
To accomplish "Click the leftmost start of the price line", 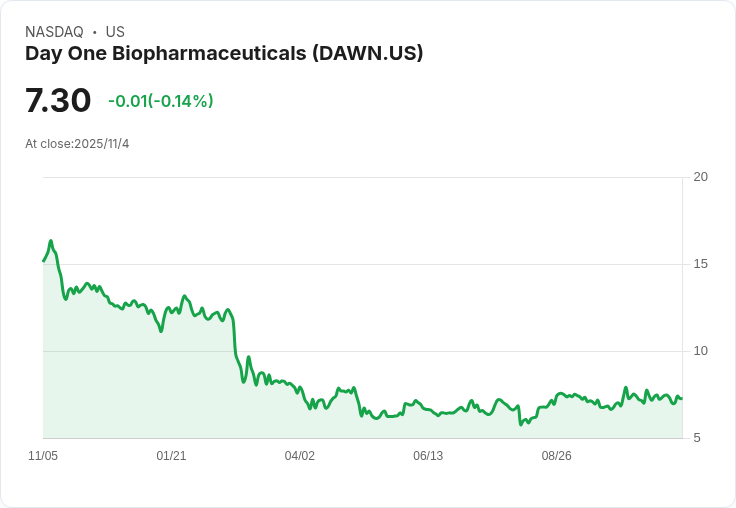I will pos(43,261).
